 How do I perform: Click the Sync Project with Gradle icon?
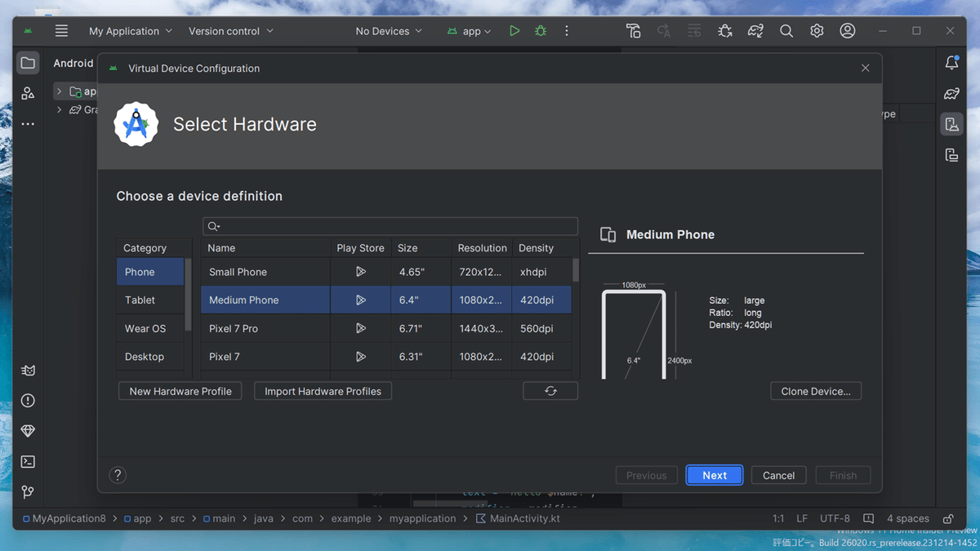coord(755,31)
